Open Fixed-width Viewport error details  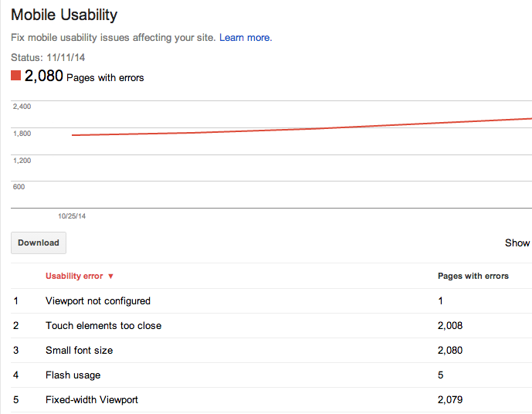tap(92, 399)
